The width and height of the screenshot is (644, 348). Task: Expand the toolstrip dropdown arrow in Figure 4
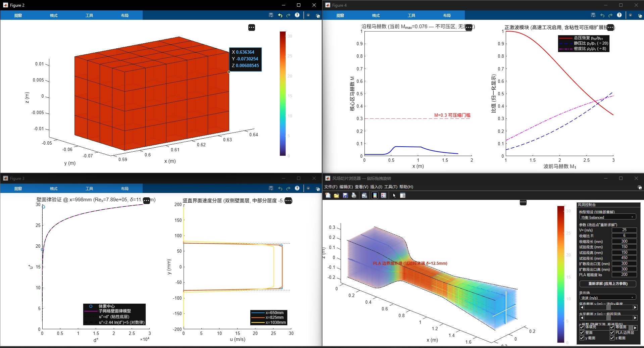coord(631,15)
